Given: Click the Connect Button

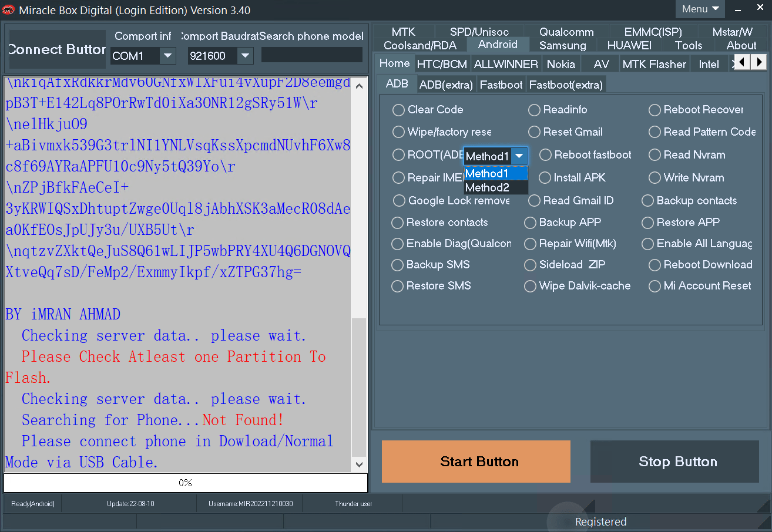Looking at the screenshot, I should [x=57, y=49].
